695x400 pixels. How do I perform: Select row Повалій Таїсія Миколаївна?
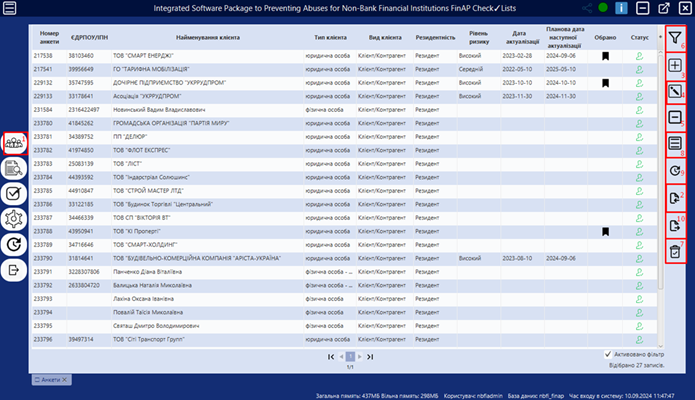click(x=344, y=312)
